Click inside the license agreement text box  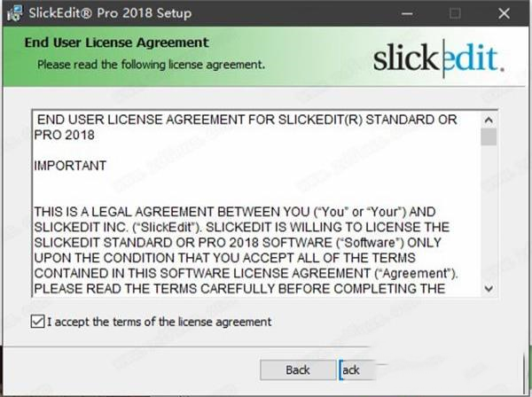click(257, 204)
